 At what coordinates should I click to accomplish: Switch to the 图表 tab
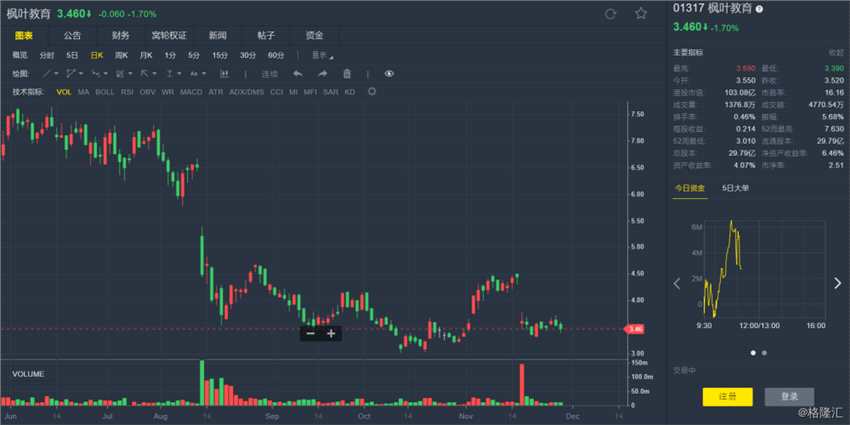point(24,36)
